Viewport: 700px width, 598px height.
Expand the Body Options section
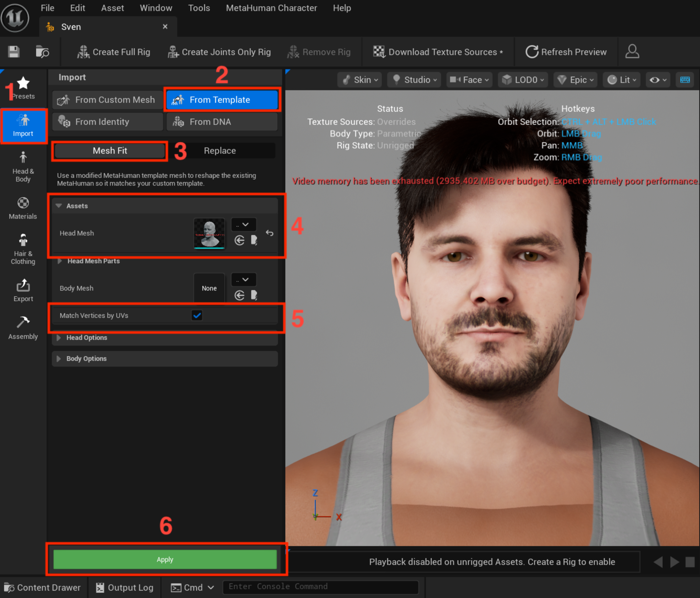pyautogui.click(x=59, y=359)
